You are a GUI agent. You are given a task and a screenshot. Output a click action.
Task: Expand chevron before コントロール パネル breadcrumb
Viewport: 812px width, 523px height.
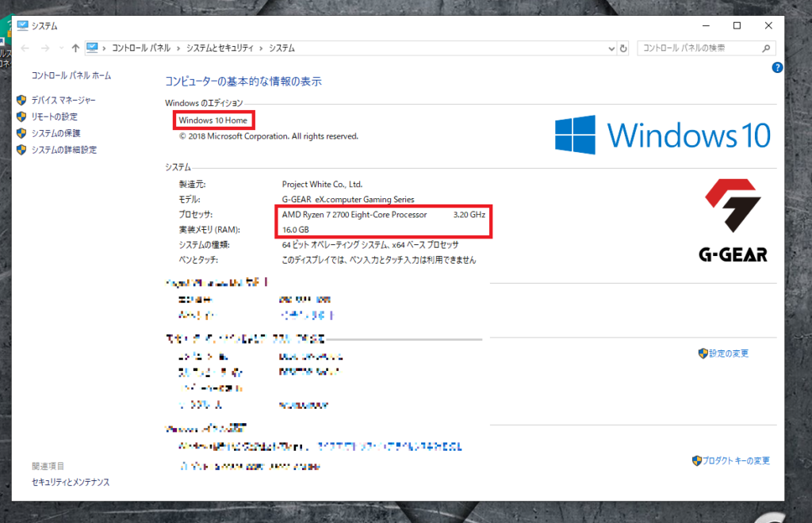coord(104,48)
